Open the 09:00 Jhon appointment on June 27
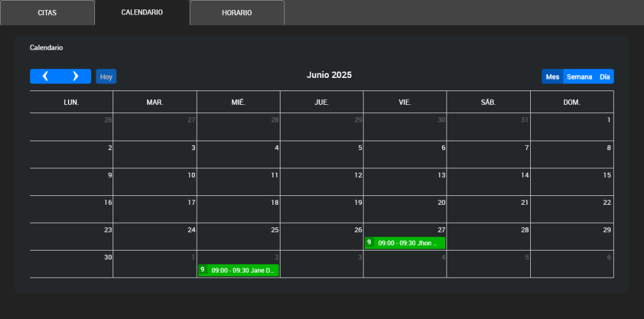The height and width of the screenshot is (319, 644). tap(410, 243)
